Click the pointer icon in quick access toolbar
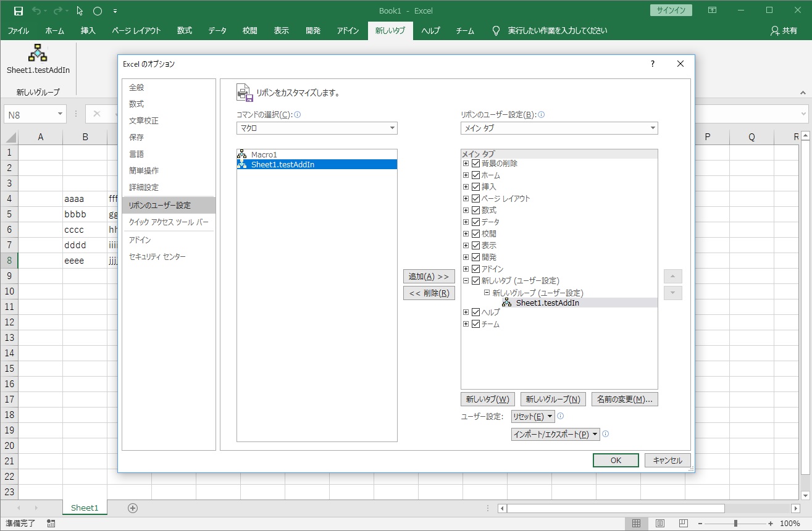The image size is (812, 531). click(80, 11)
